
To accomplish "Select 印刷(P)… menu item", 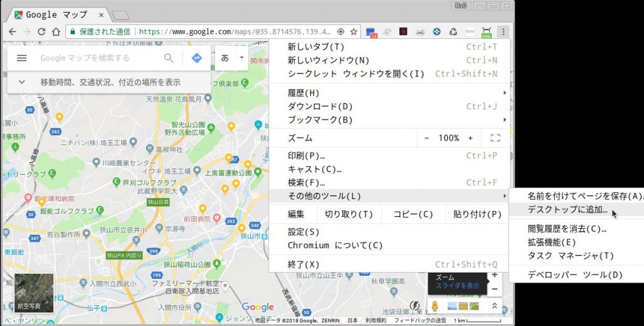I will pos(390,156).
